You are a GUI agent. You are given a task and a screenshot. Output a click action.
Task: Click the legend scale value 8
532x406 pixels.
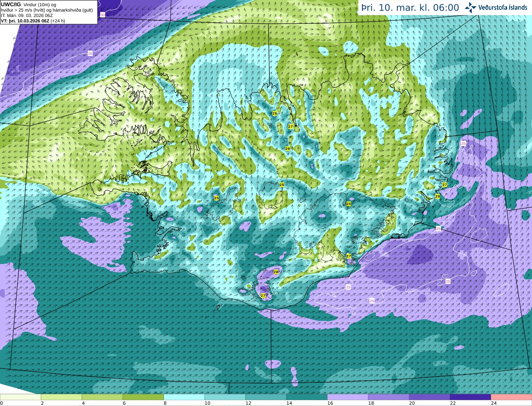tap(165, 403)
